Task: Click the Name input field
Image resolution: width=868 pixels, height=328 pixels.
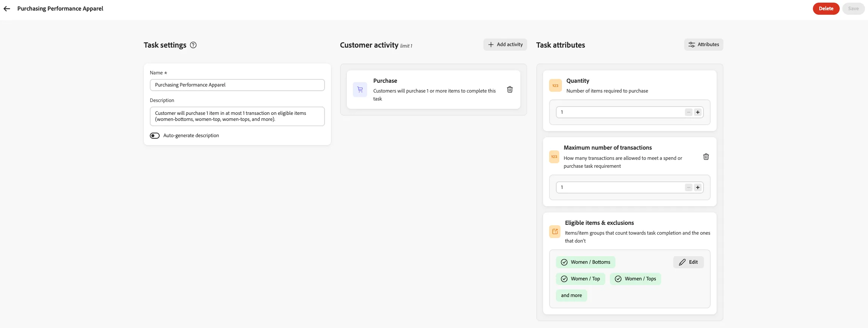Action: pyautogui.click(x=237, y=85)
